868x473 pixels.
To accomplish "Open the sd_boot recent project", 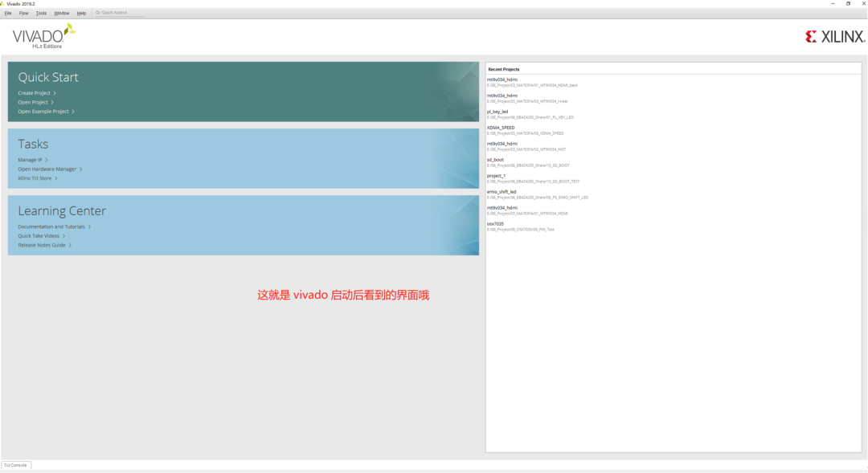I will point(528,163).
